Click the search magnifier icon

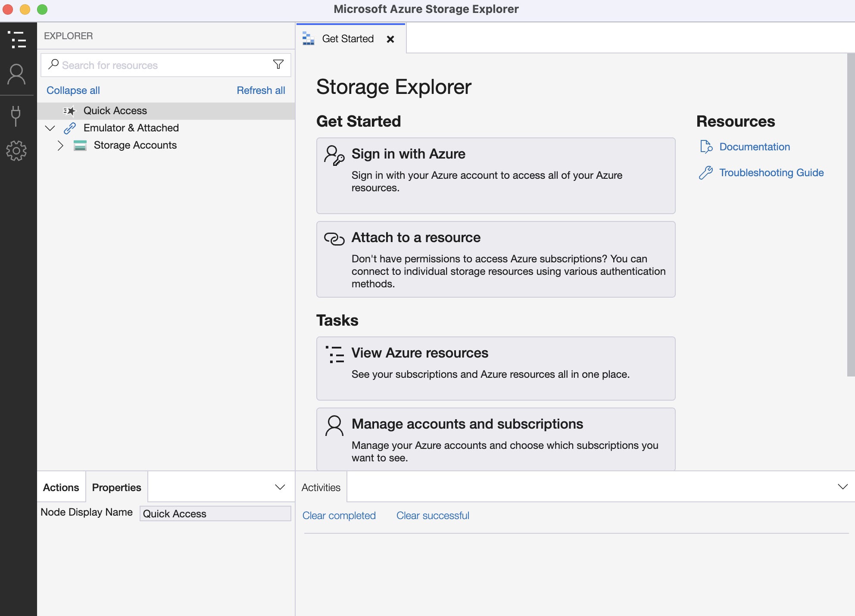[53, 64]
